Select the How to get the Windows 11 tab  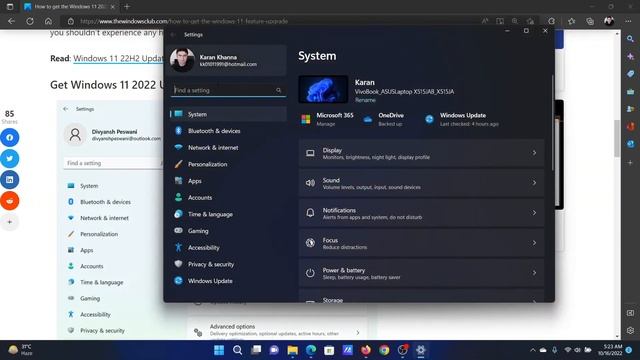pos(69,7)
